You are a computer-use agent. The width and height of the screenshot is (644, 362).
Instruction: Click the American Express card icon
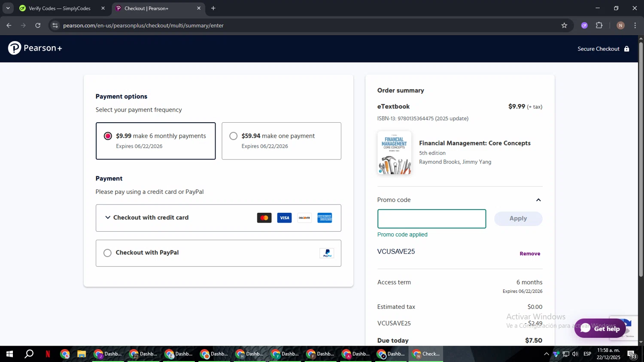[325, 218]
